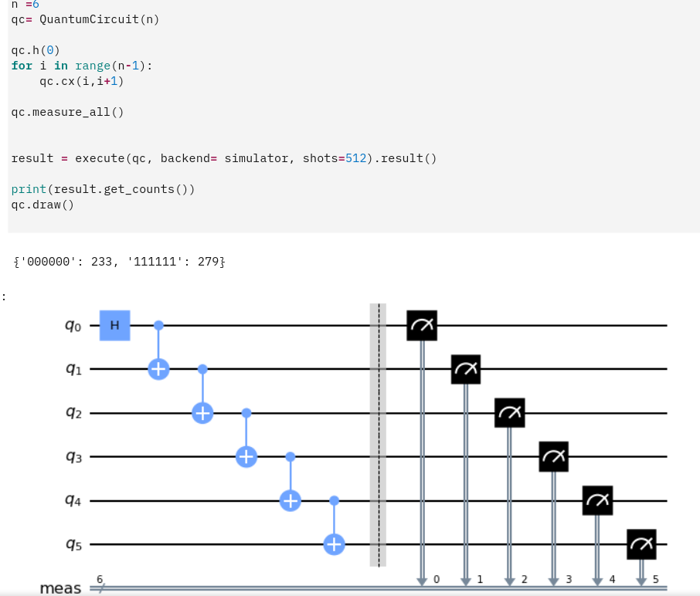Click the measurement gate on q2 wire
Screen dimensions: 700x596
[x=509, y=413]
